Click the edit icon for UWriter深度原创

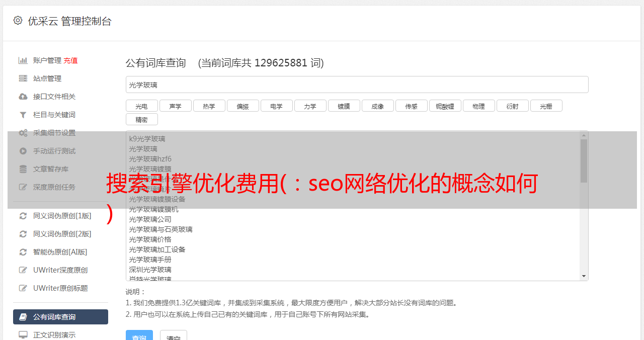pyautogui.click(x=23, y=270)
